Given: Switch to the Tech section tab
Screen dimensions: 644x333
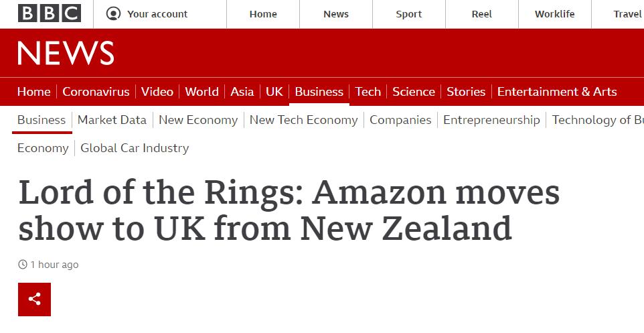Looking at the screenshot, I should click(x=368, y=92).
